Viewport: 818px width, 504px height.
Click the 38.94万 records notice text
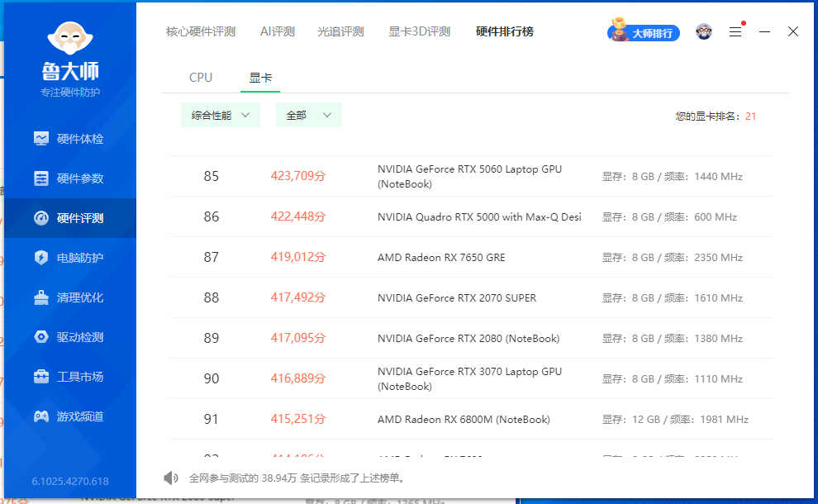click(298, 478)
